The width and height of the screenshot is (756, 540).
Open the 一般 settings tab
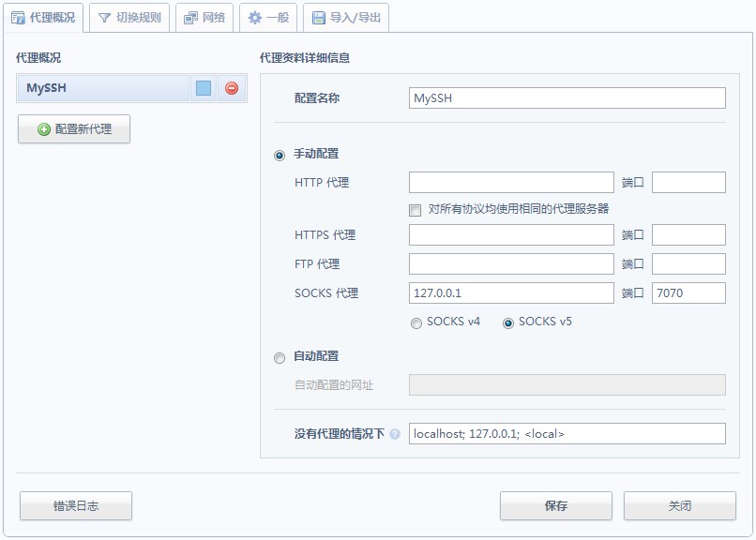tap(268, 18)
